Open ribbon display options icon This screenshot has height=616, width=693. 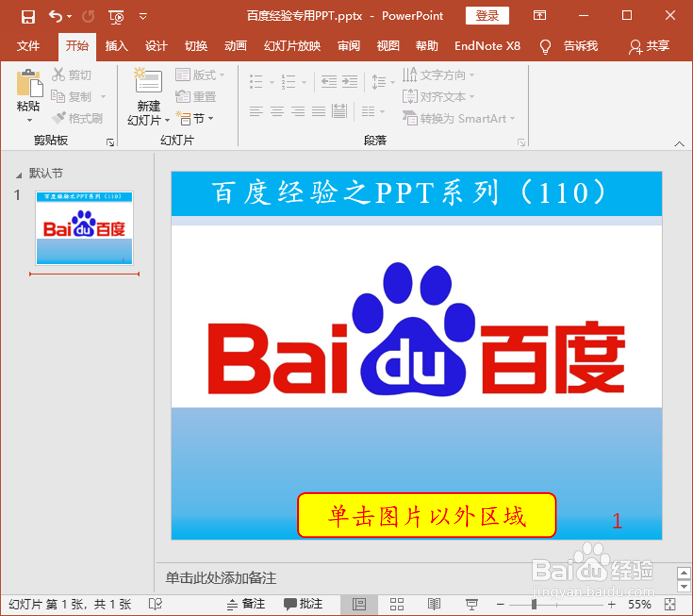coord(540,16)
